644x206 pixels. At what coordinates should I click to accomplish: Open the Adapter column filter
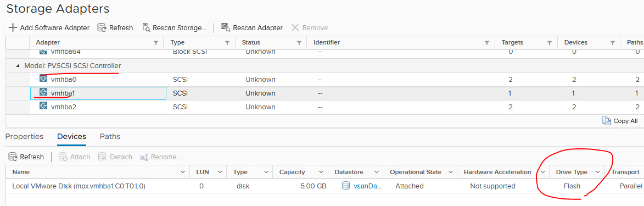pyautogui.click(x=156, y=43)
